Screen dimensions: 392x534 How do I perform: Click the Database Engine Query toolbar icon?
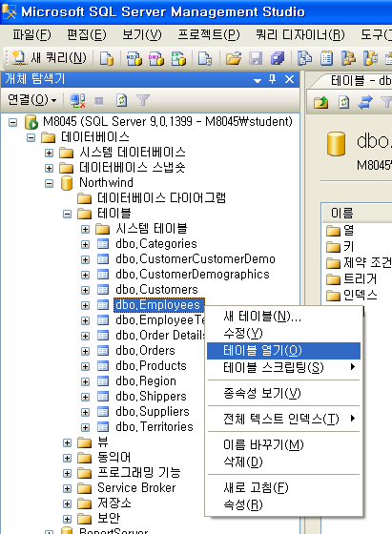(107, 58)
